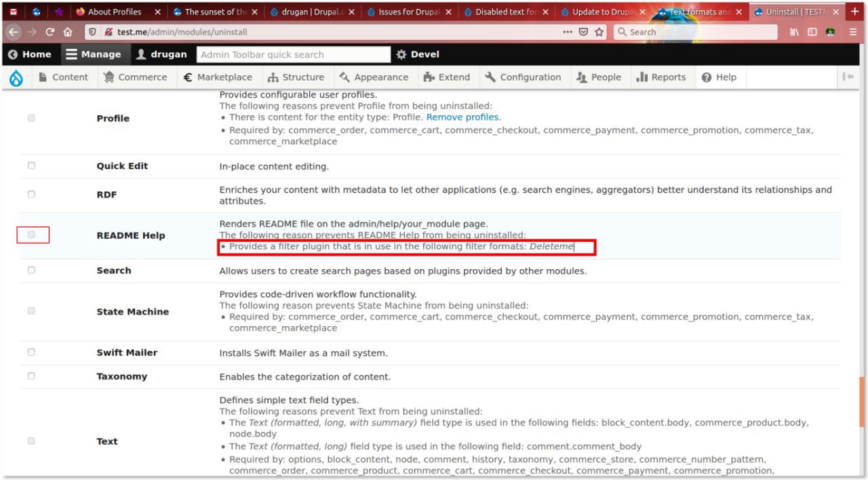868x480 pixels.
Task: Close the Issues for Drupal tab
Action: 448,12
